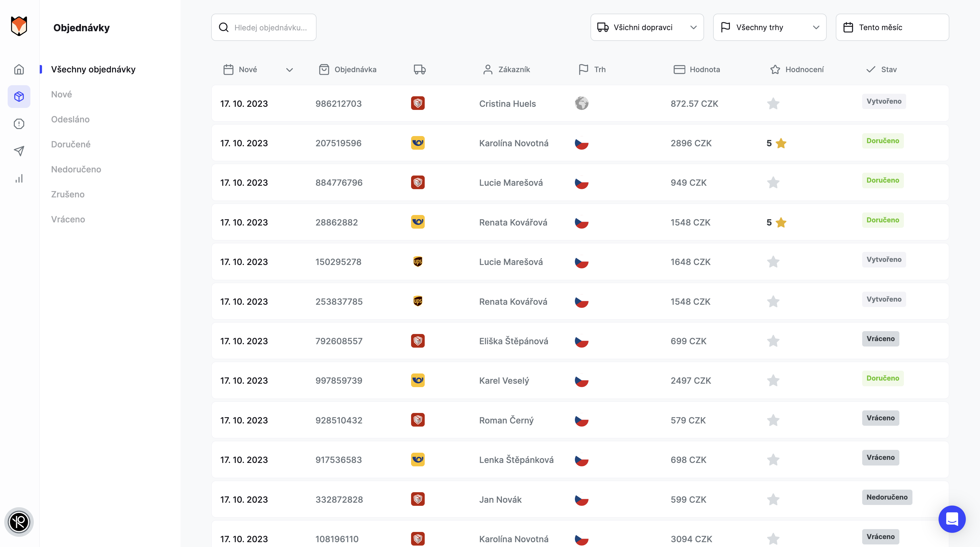Click the Doručeno status of order 207519596

click(x=883, y=141)
